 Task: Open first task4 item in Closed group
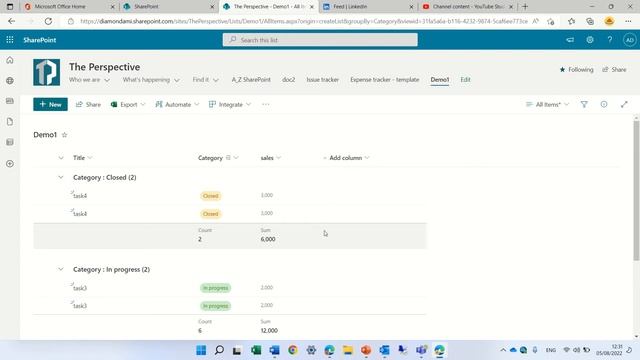(80, 196)
